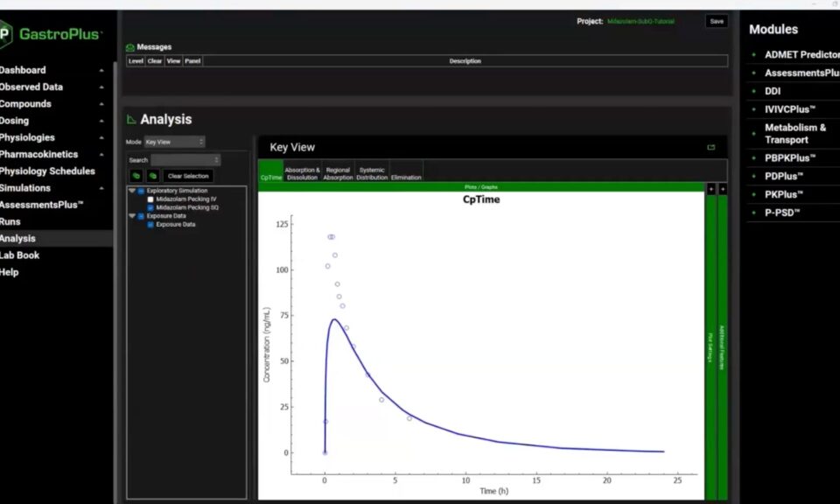Click the green icon beside the Messages header
The image size is (840, 504).
130,46
